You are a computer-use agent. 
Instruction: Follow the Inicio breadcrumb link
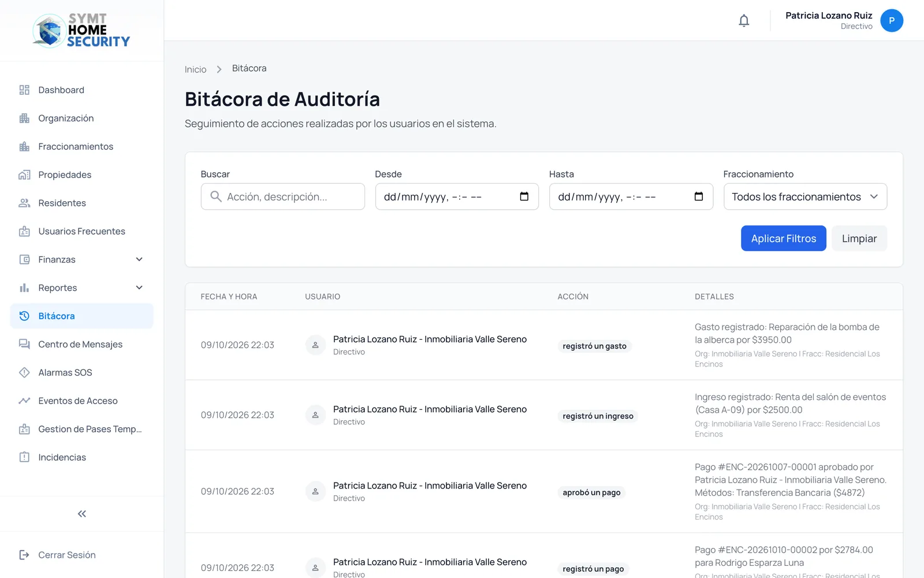coord(195,69)
